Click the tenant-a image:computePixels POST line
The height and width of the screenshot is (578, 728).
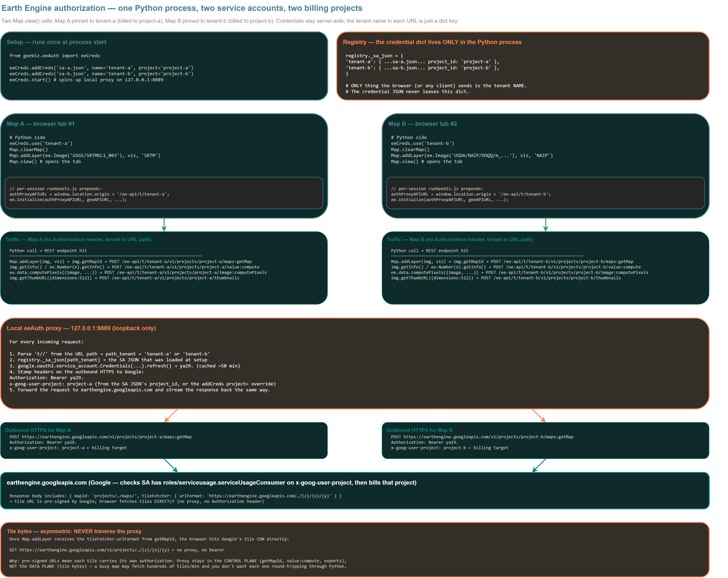(138, 272)
